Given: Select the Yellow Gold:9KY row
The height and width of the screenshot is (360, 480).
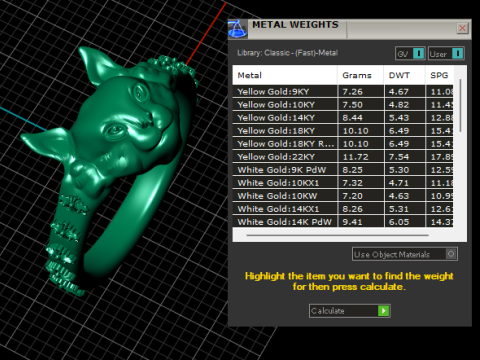Looking at the screenshot, I should [343, 92].
